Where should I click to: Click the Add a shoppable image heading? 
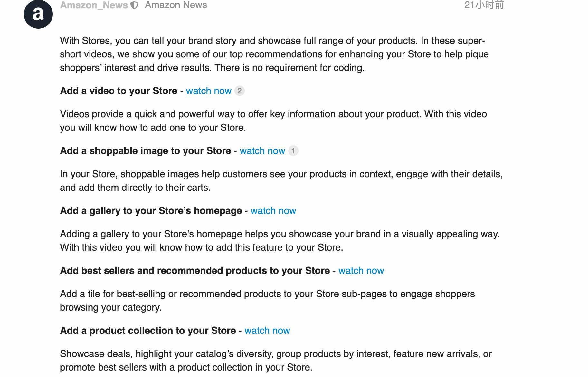pos(146,151)
